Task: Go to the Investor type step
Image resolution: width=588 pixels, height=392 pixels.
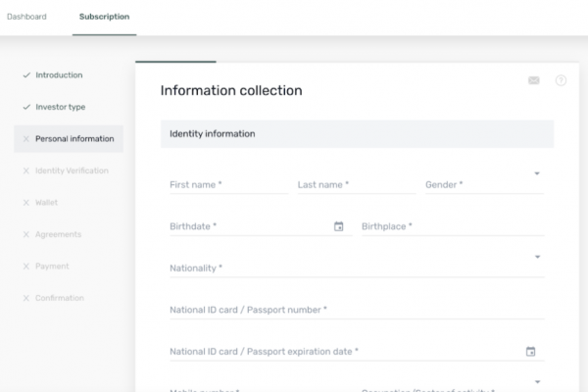Action: coord(61,107)
